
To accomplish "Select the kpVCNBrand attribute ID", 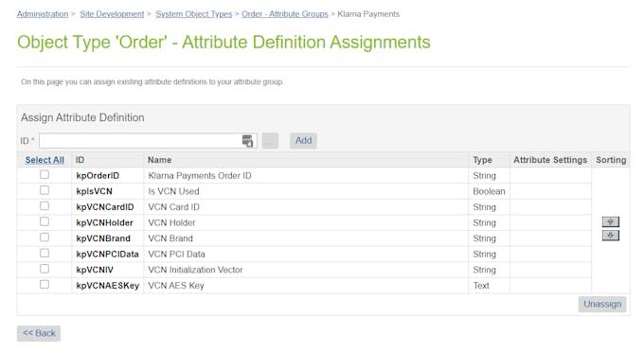I will coord(103,238).
